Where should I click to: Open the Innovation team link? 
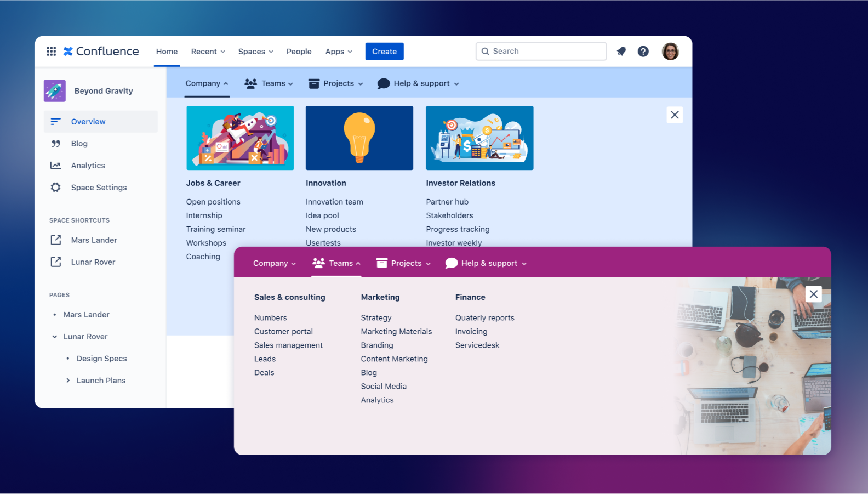pos(334,202)
